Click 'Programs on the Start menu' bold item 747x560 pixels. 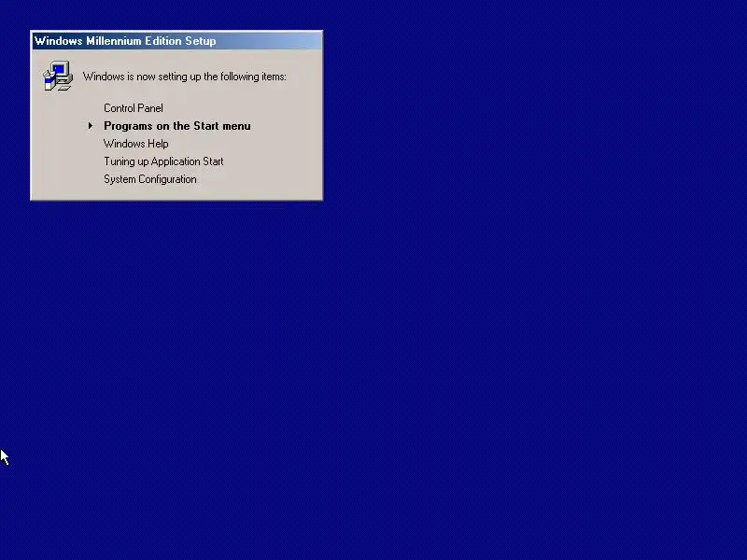click(x=177, y=126)
